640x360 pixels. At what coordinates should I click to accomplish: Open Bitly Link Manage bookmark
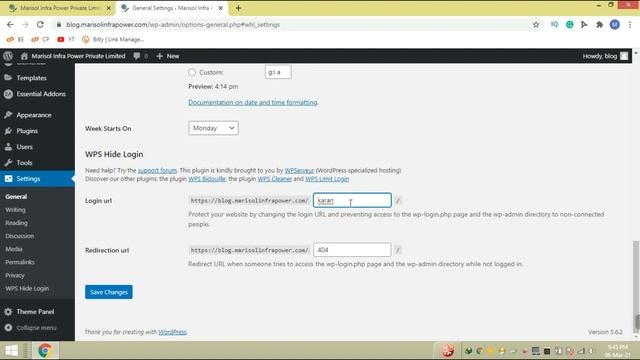[x=113, y=39]
